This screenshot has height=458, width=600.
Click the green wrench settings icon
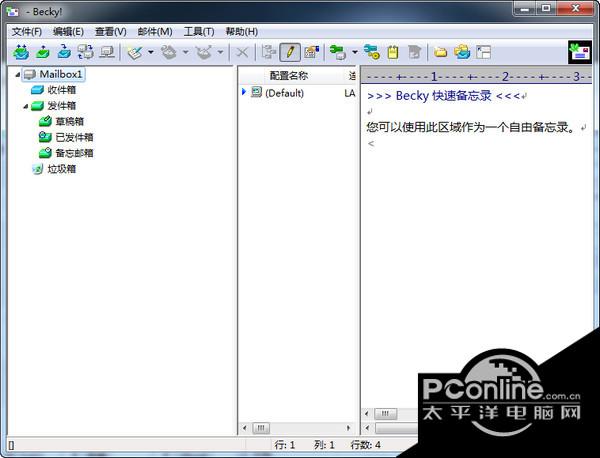[338, 52]
